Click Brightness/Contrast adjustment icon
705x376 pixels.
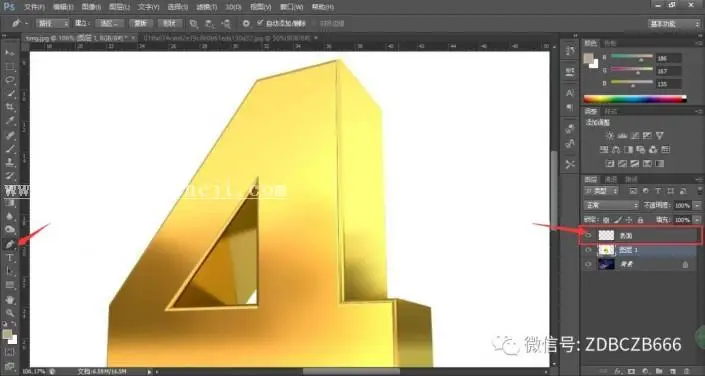tap(610, 135)
